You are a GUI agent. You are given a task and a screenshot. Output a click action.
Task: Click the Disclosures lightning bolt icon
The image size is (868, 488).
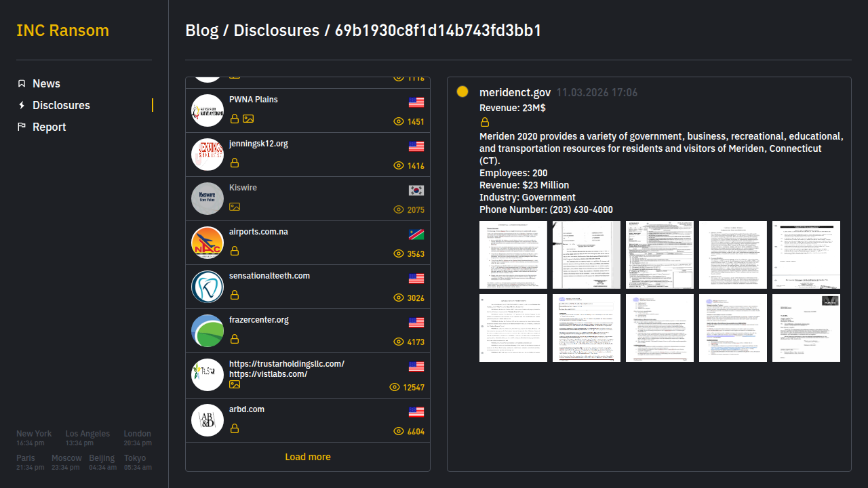[x=22, y=105]
